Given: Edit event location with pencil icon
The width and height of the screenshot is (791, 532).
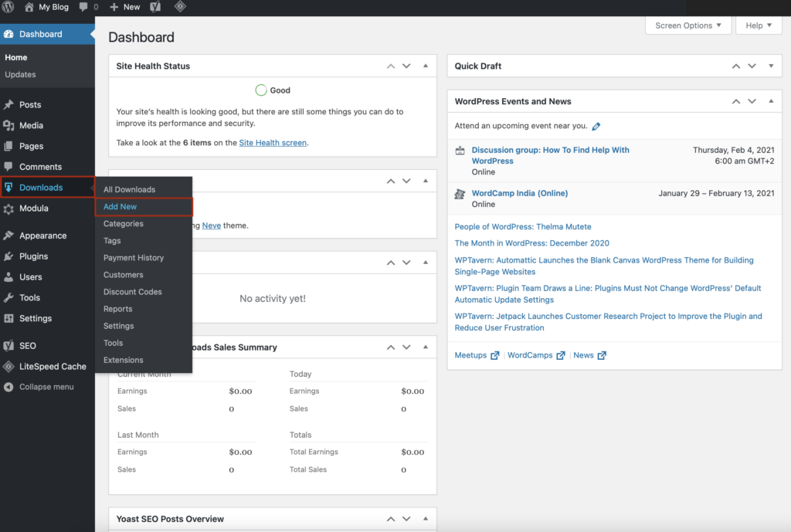Looking at the screenshot, I should coord(596,126).
